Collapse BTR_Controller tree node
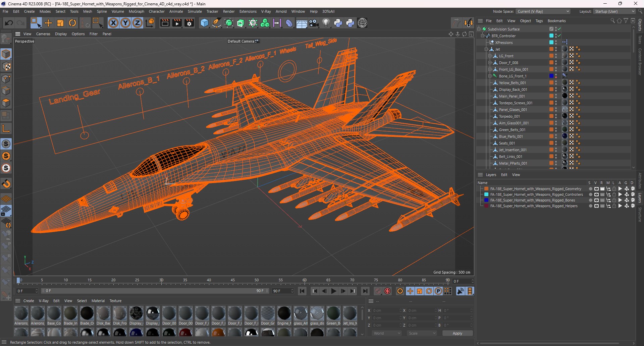Screen dimensions: 644x346 (x=483, y=36)
